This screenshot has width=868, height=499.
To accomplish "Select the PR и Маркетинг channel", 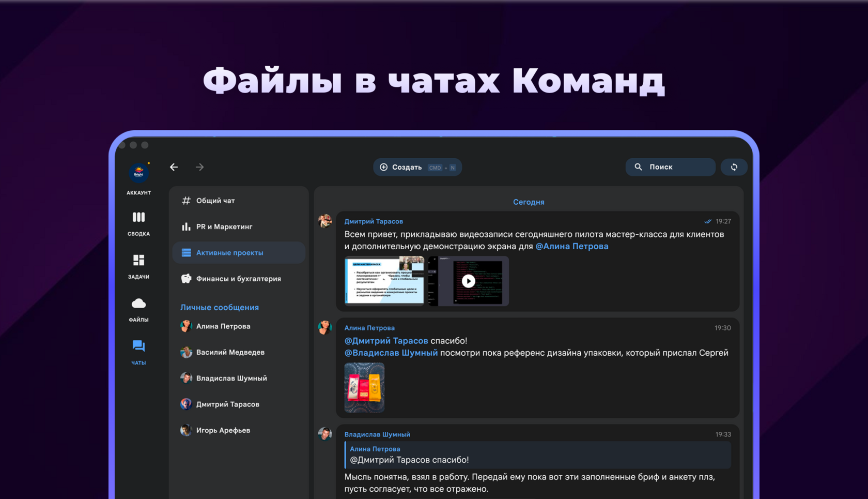I will pyautogui.click(x=239, y=226).
